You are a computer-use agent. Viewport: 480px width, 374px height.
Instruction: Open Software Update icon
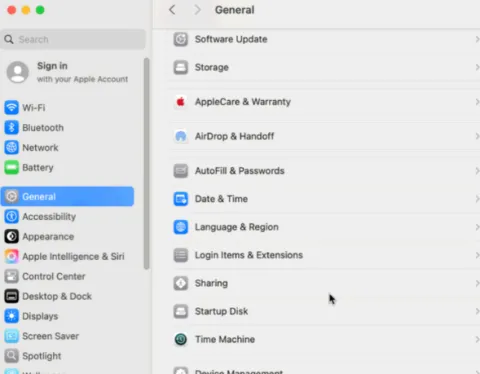[x=181, y=39]
